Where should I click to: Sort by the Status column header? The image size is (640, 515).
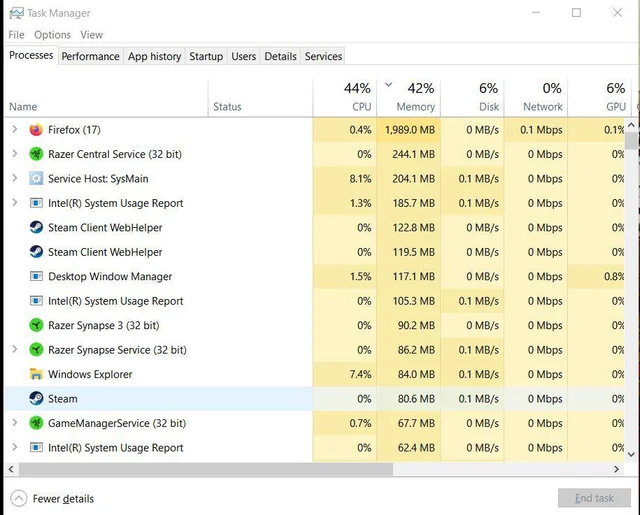[260, 98]
